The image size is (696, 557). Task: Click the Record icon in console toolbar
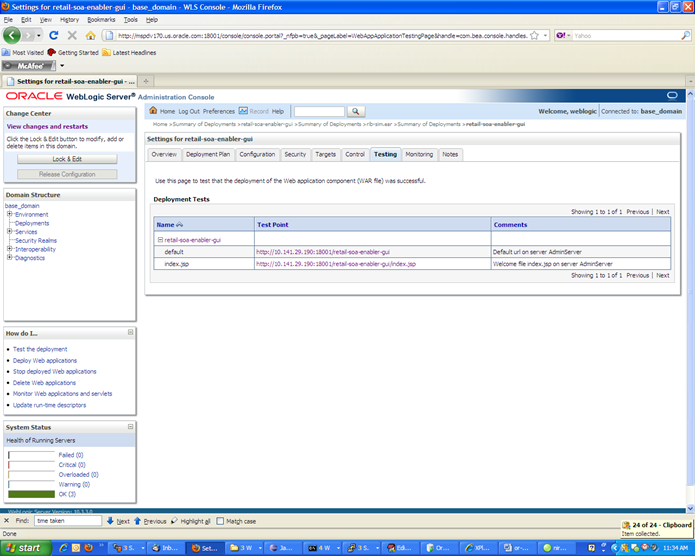tap(243, 111)
